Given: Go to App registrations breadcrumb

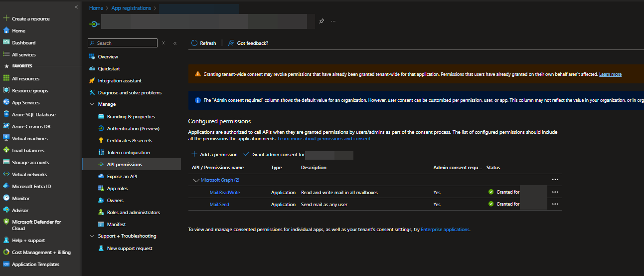Looking at the screenshot, I should tap(132, 8).
